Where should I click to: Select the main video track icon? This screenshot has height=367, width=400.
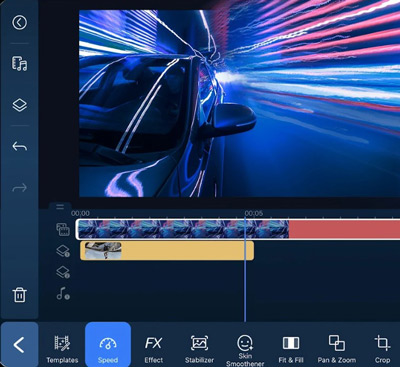[63, 229]
